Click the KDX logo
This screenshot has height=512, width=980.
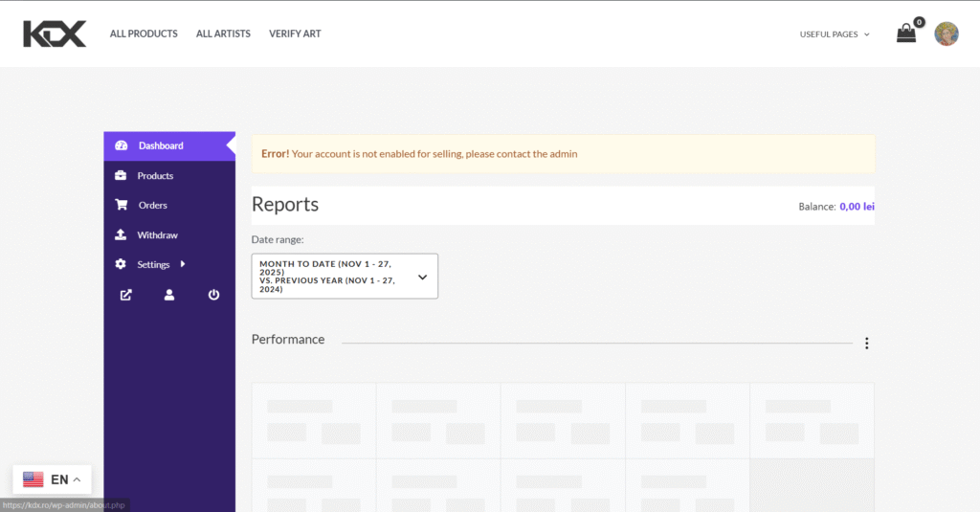(x=55, y=33)
